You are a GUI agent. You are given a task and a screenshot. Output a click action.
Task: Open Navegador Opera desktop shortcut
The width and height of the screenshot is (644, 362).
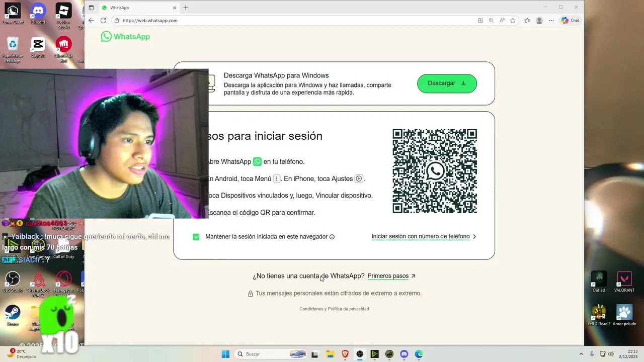click(x=63, y=284)
